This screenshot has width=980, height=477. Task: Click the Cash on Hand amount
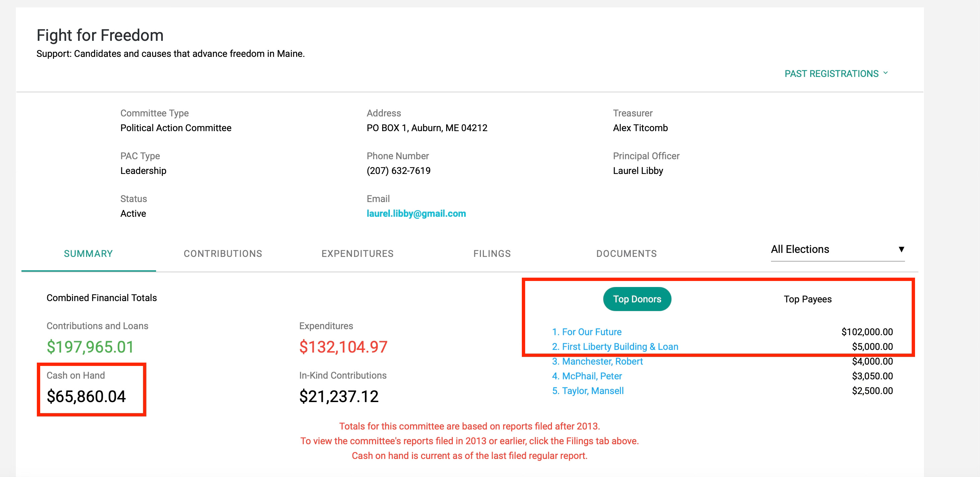pos(86,396)
